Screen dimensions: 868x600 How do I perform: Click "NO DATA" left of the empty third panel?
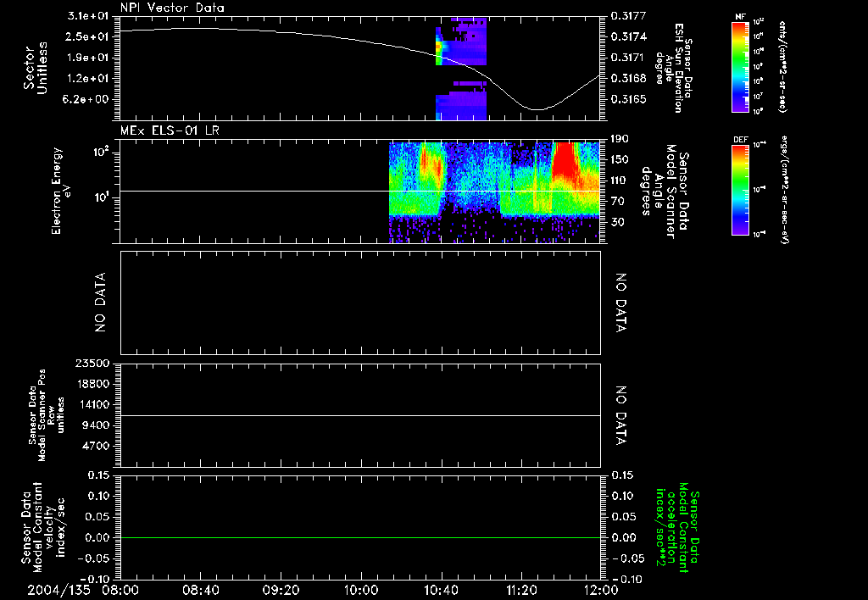tap(100, 303)
